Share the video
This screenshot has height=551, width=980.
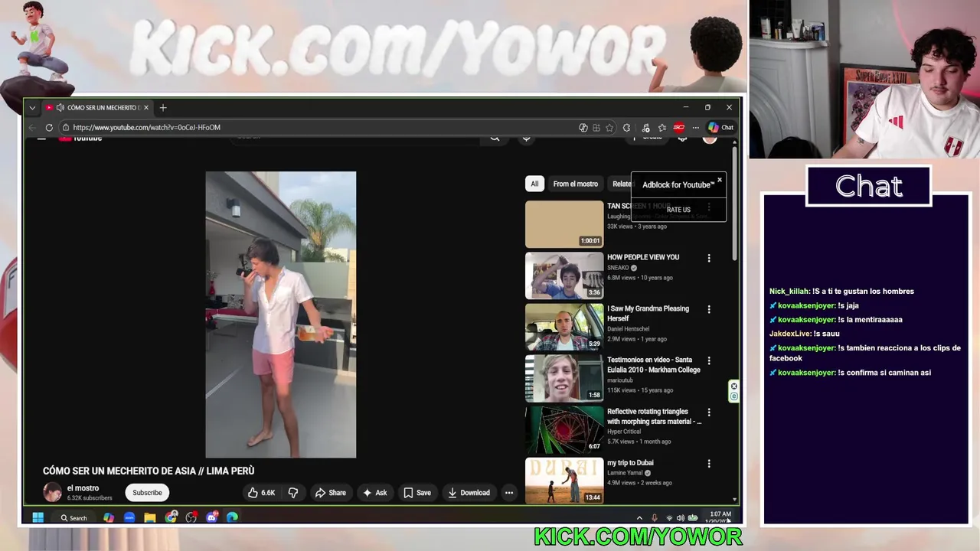pyautogui.click(x=331, y=493)
